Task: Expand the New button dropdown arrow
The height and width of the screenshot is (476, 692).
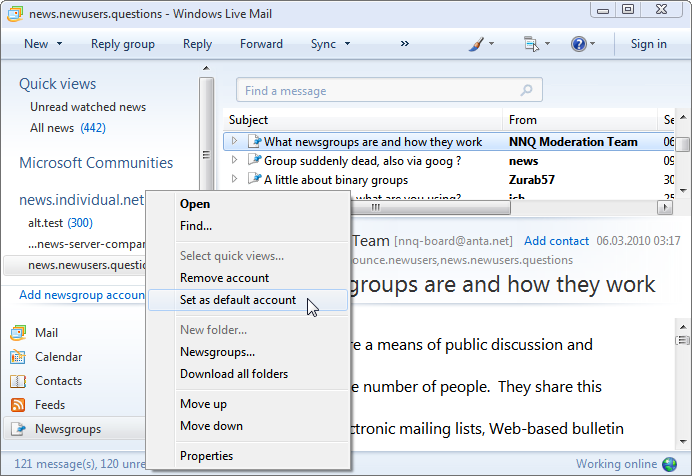Action: pos(59,44)
